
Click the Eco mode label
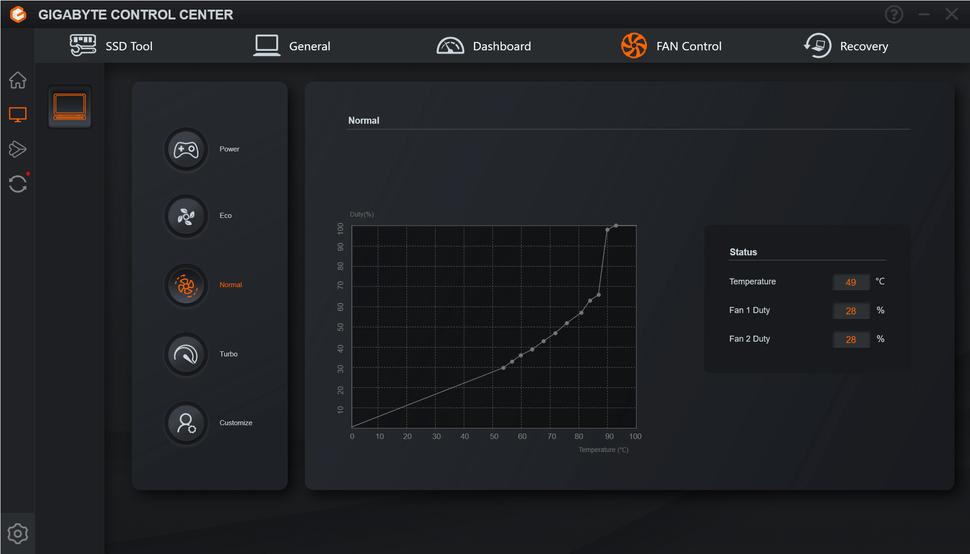click(225, 216)
